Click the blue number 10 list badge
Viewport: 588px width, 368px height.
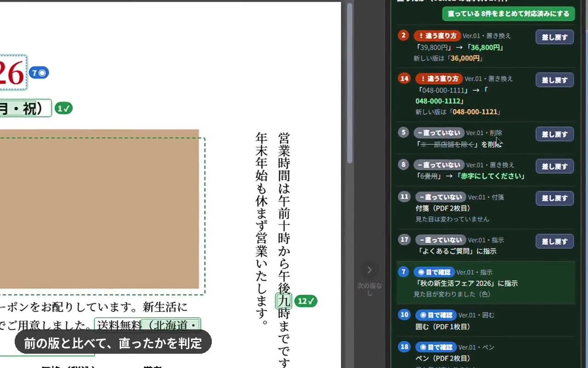pyautogui.click(x=404, y=315)
